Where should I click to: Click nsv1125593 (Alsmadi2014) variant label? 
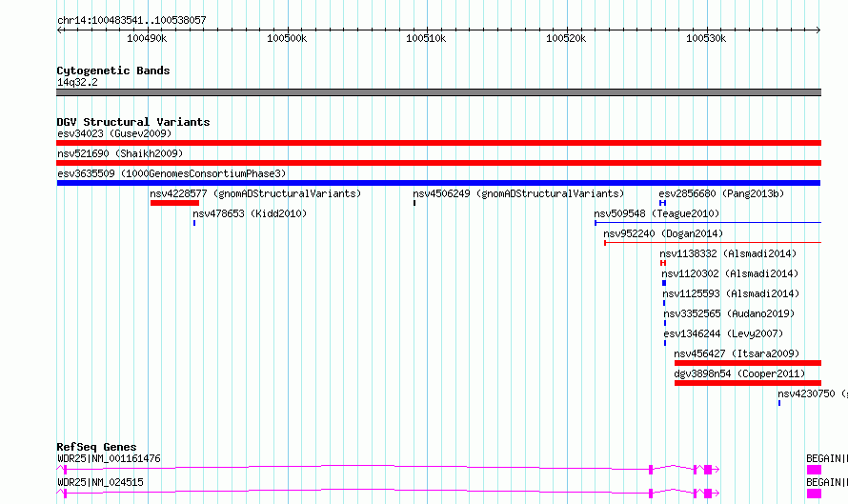(731, 293)
